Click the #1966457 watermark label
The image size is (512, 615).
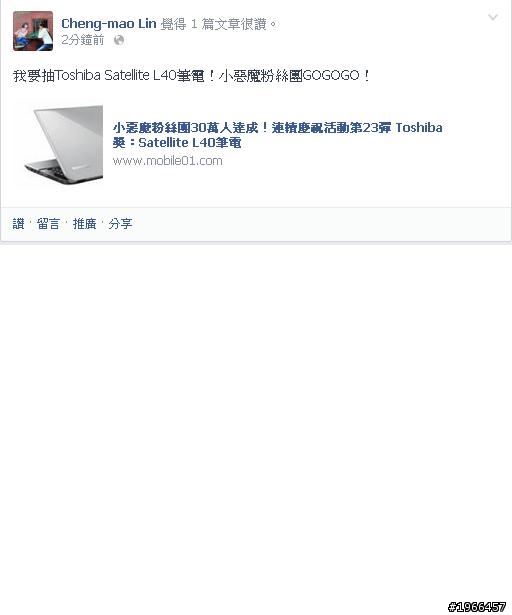[x=477, y=607]
